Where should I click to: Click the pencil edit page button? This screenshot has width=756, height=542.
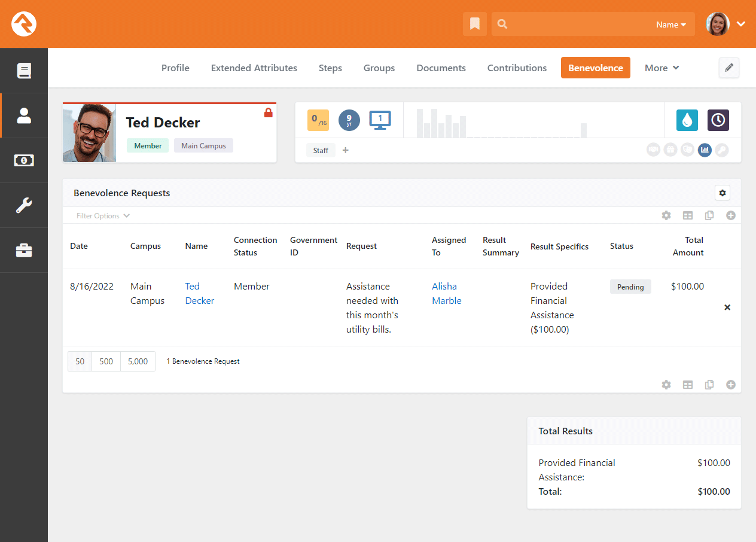(729, 68)
